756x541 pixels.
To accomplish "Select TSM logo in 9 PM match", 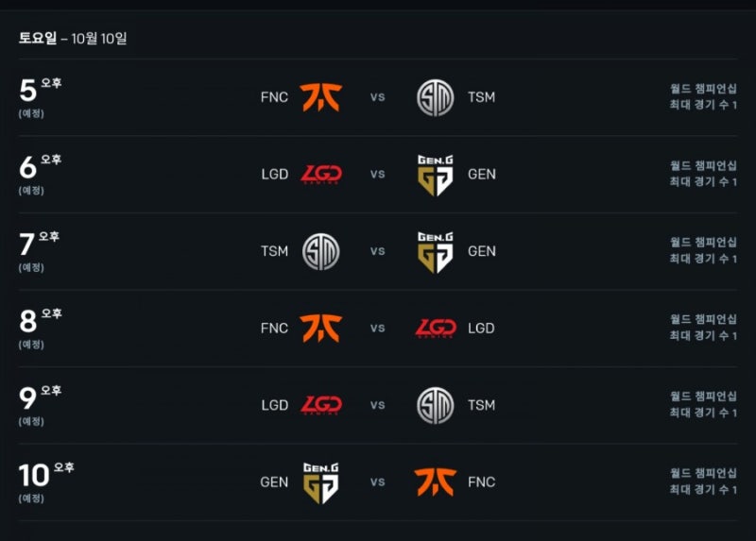I will (x=436, y=406).
